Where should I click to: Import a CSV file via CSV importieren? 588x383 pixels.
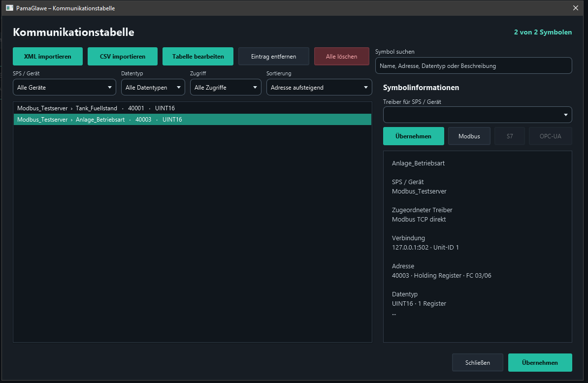pyautogui.click(x=123, y=57)
